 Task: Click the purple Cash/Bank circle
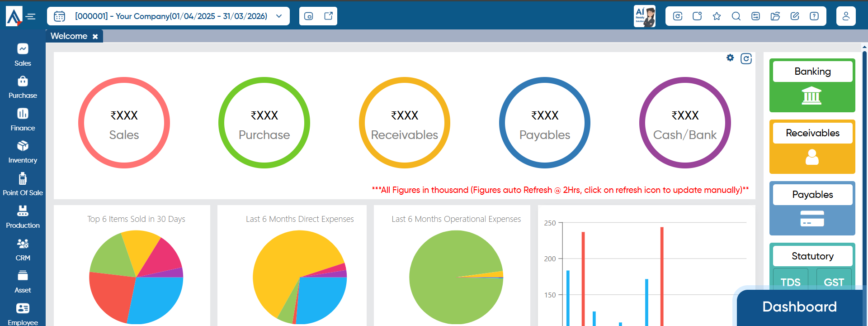(685, 123)
